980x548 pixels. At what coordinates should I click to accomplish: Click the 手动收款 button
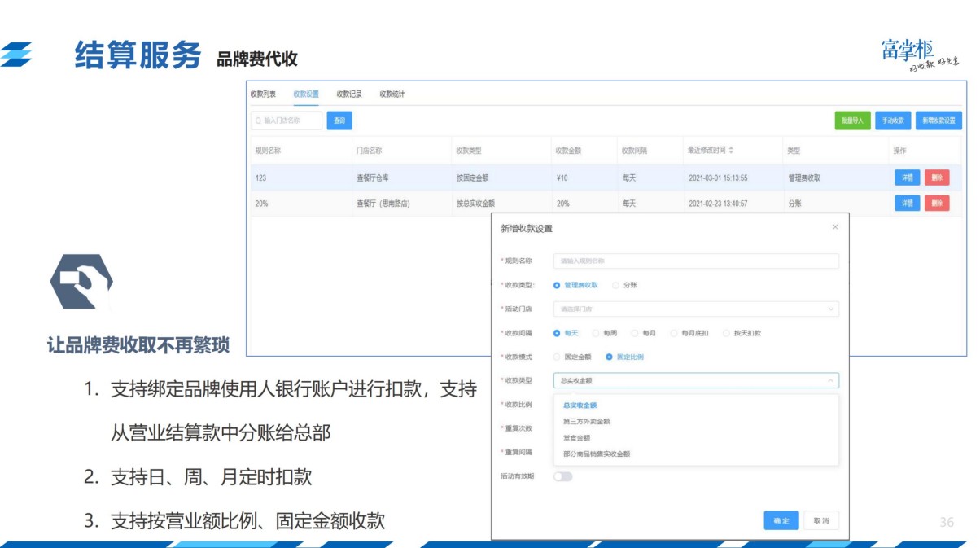(x=892, y=120)
